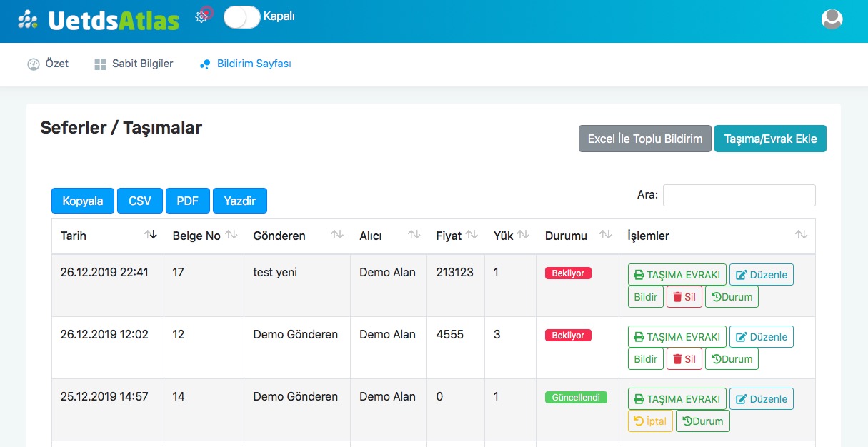
Task: Click the UetdsAtlas logo
Action: 99,19
